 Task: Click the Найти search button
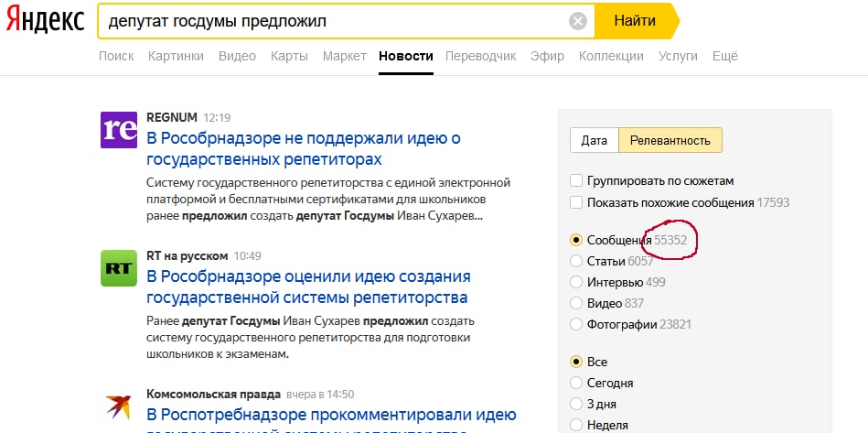[x=635, y=21]
